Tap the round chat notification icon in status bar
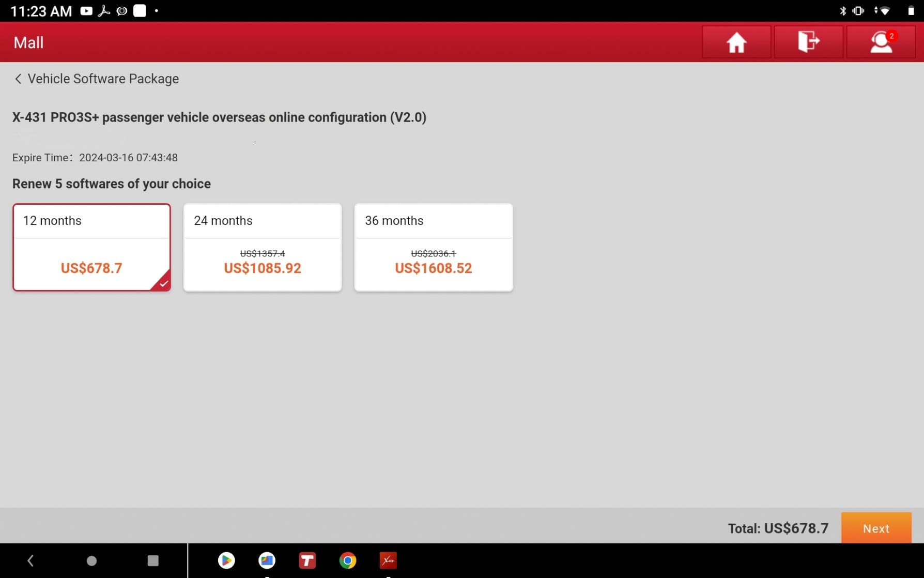 tap(122, 11)
